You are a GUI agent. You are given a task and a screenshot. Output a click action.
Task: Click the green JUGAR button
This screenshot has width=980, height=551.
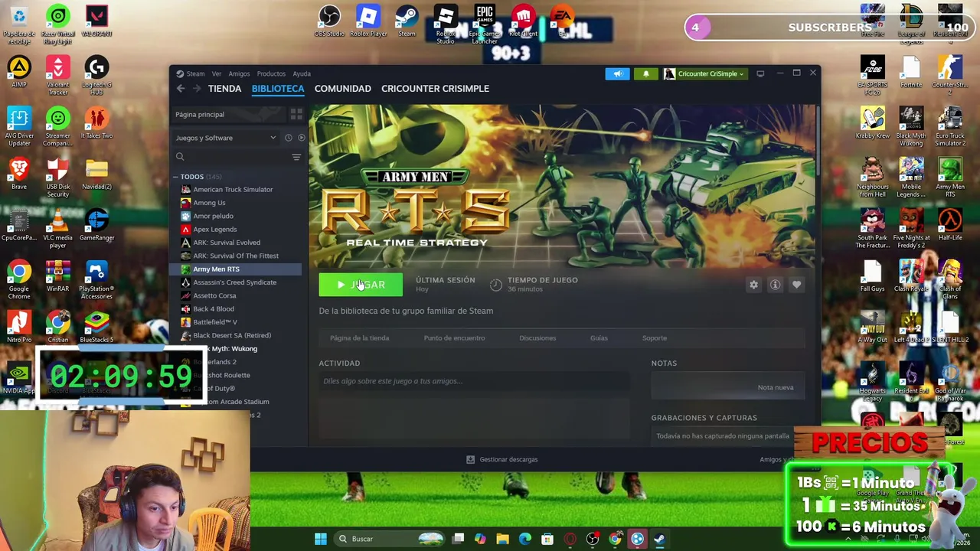(x=361, y=285)
